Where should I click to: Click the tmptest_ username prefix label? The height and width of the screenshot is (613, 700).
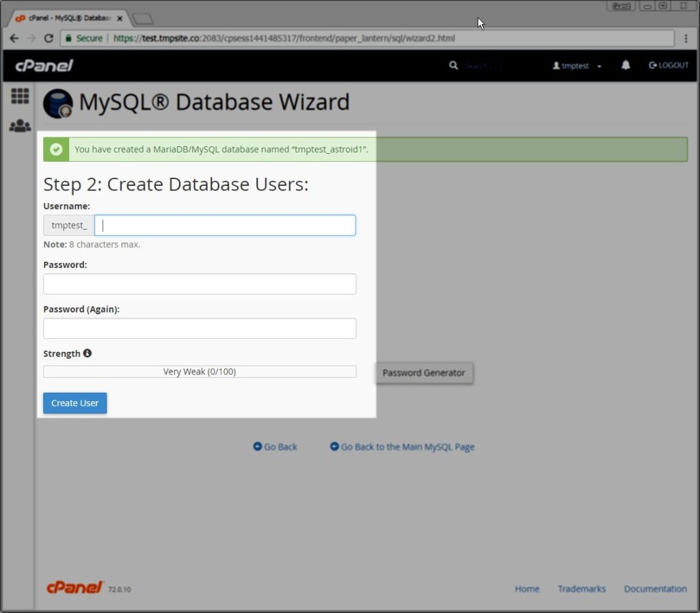click(69, 226)
